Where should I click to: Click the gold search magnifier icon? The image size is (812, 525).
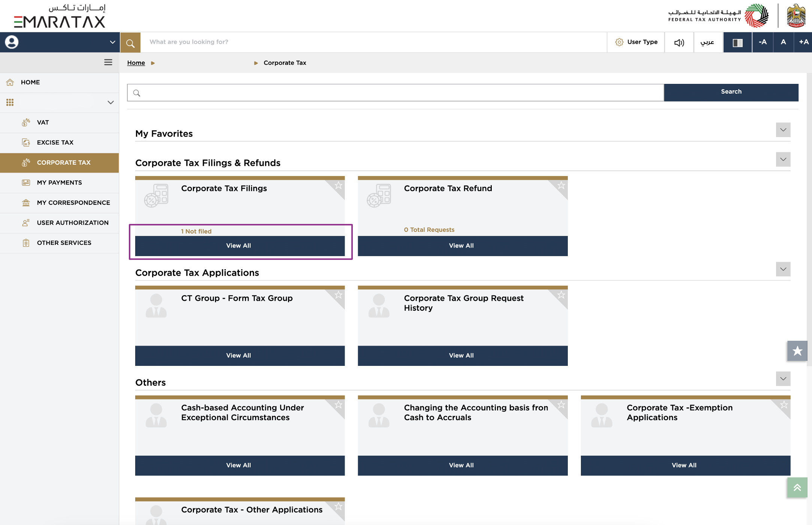click(130, 43)
